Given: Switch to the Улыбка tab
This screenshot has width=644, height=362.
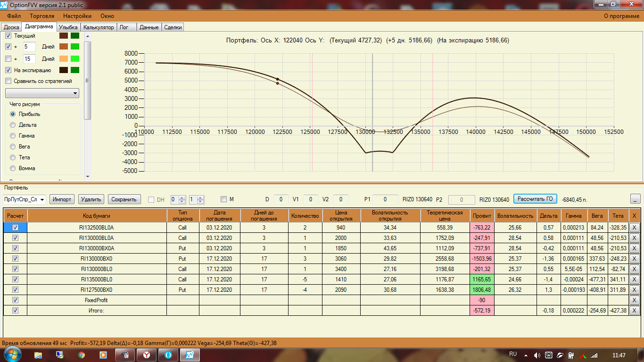Looking at the screenshot, I should (x=68, y=27).
